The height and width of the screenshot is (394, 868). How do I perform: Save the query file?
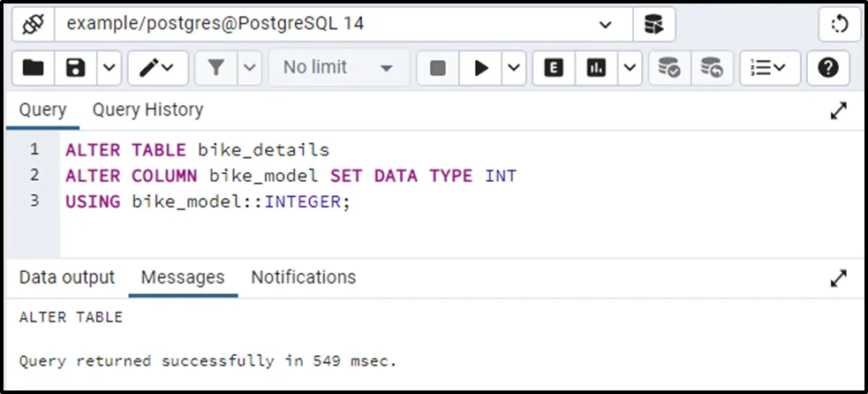coord(76,67)
